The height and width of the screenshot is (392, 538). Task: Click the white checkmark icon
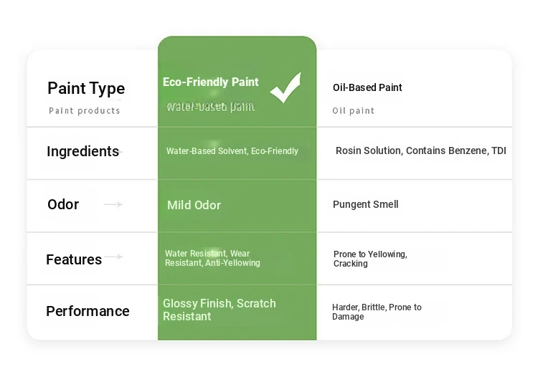point(285,87)
